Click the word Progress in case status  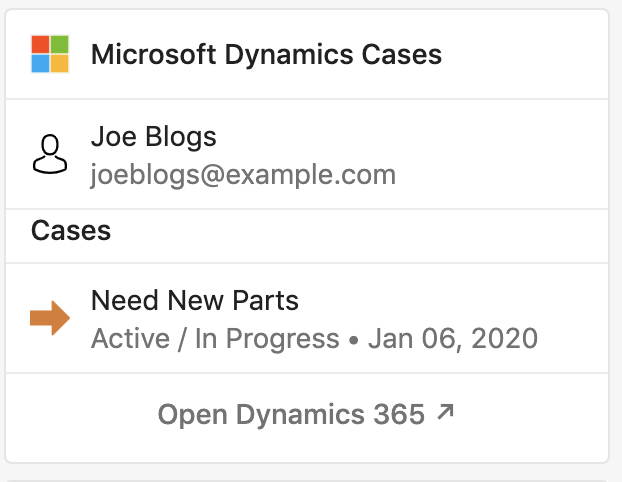(x=282, y=340)
